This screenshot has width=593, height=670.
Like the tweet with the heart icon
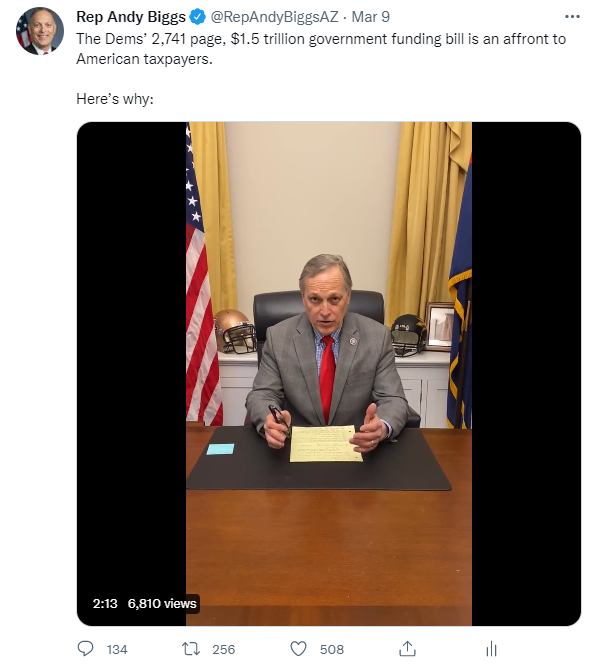[298, 649]
